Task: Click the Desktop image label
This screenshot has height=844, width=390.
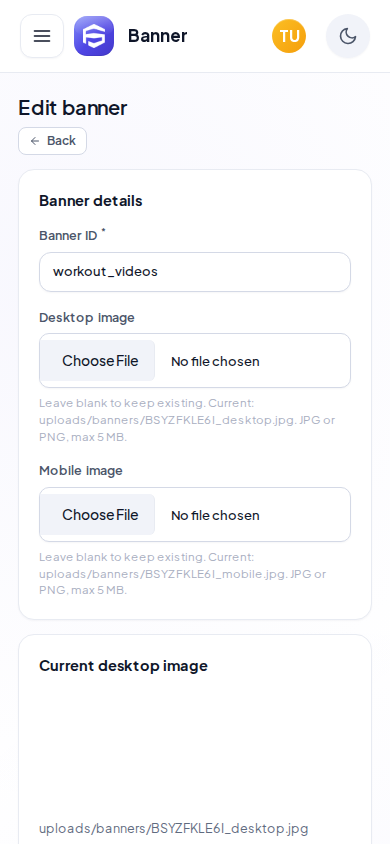Action: pyautogui.click(x=87, y=318)
